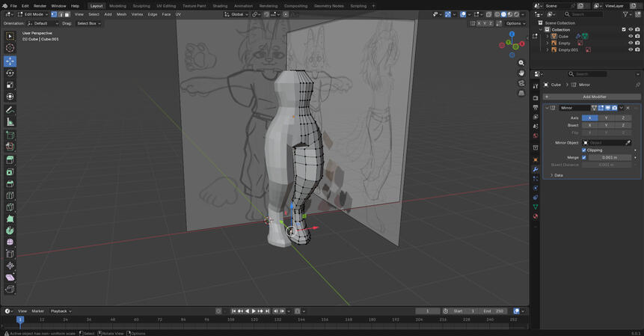
Task: Enable Bisect Z option
Action: (623, 125)
